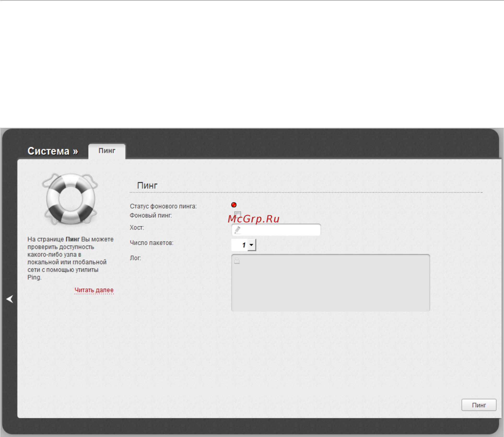Click the pencil icon in Хост field
The image size is (504, 437).
click(x=237, y=230)
